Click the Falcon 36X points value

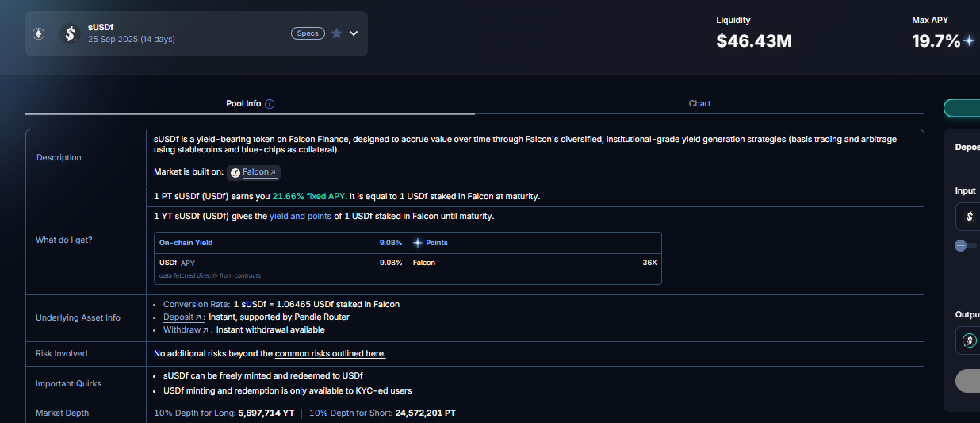click(x=649, y=263)
